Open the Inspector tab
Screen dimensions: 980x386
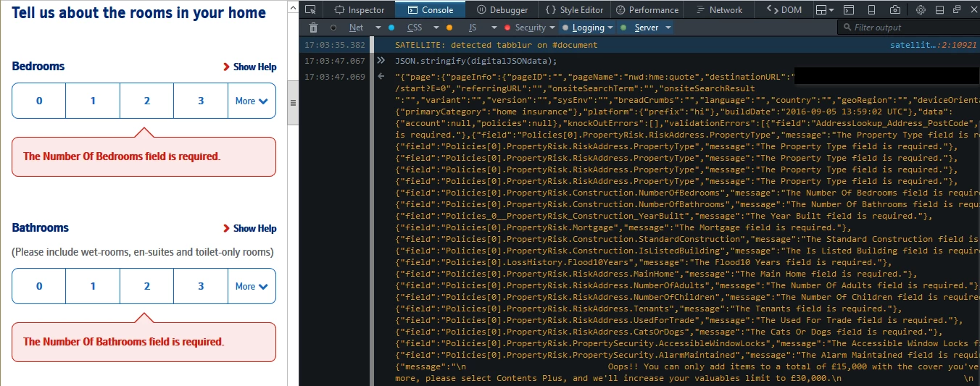[360, 9]
